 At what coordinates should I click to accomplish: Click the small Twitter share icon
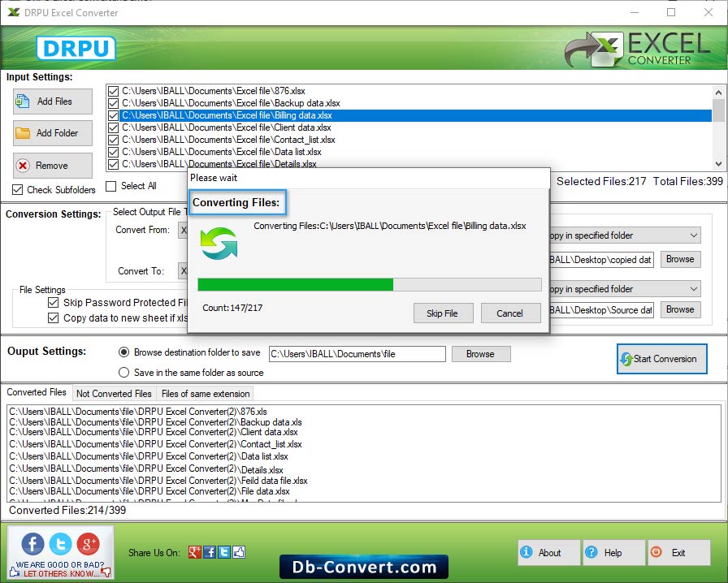224,552
